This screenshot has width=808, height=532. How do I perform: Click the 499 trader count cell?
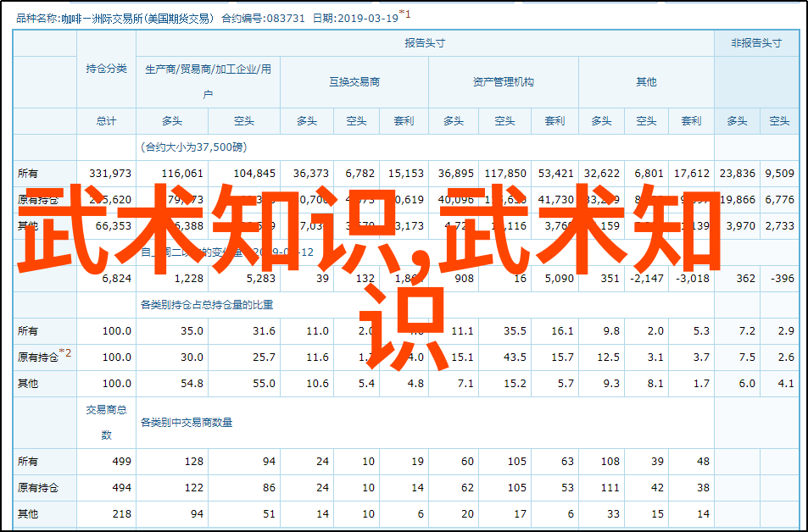pos(121,462)
